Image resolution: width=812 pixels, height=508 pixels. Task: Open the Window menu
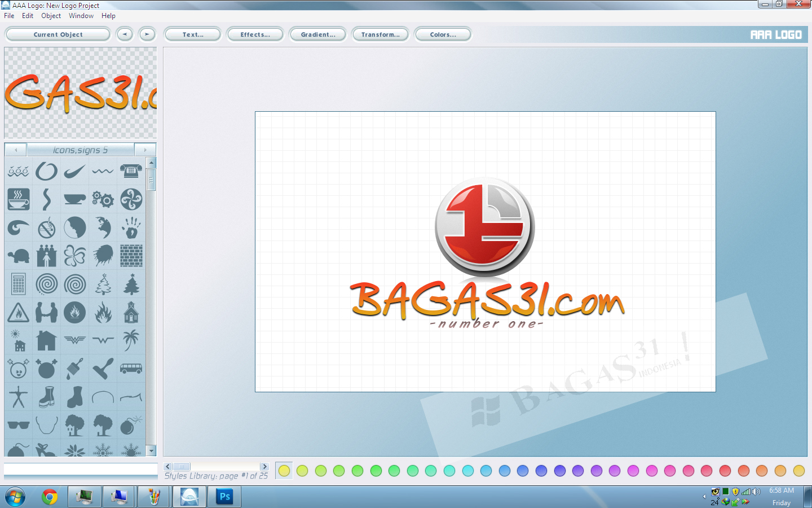click(x=81, y=16)
